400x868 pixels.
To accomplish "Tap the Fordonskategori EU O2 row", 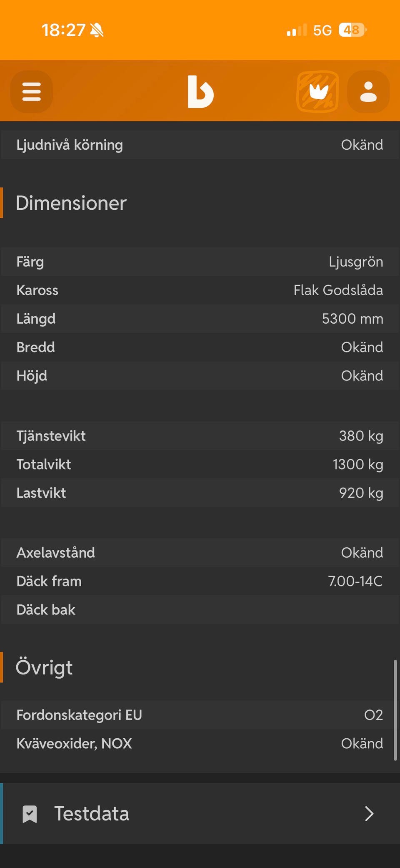I will click(x=200, y=715).
